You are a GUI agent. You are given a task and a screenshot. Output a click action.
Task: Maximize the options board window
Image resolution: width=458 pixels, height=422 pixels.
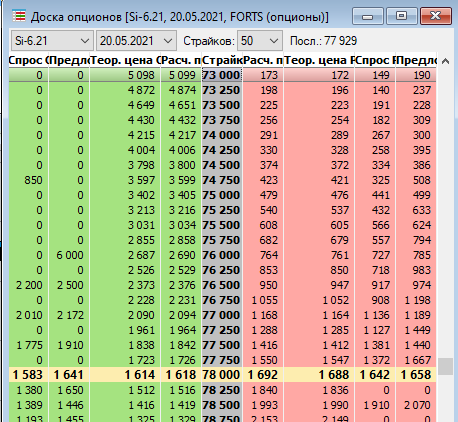tap(402, 16)
